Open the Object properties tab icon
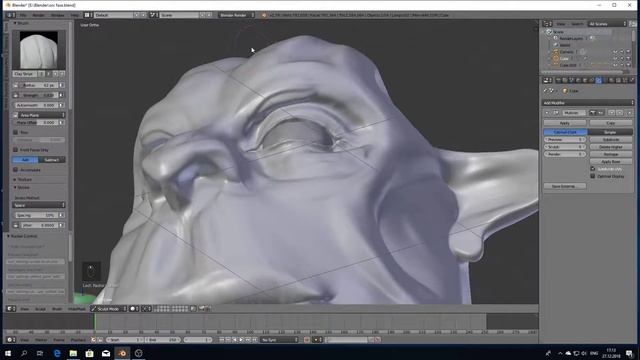The height and width of the screenshot is (360, 640). click(x=585, y=80)
